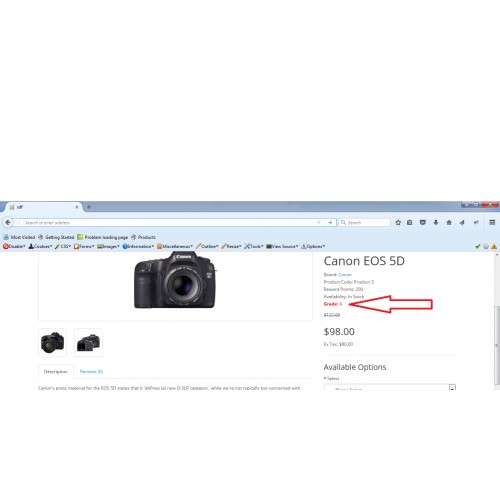Image resolution: width=500 pixels, height=500 pixels.
Task: Open the address bar history dropdown arrow
Action: [x=319, y=222]
